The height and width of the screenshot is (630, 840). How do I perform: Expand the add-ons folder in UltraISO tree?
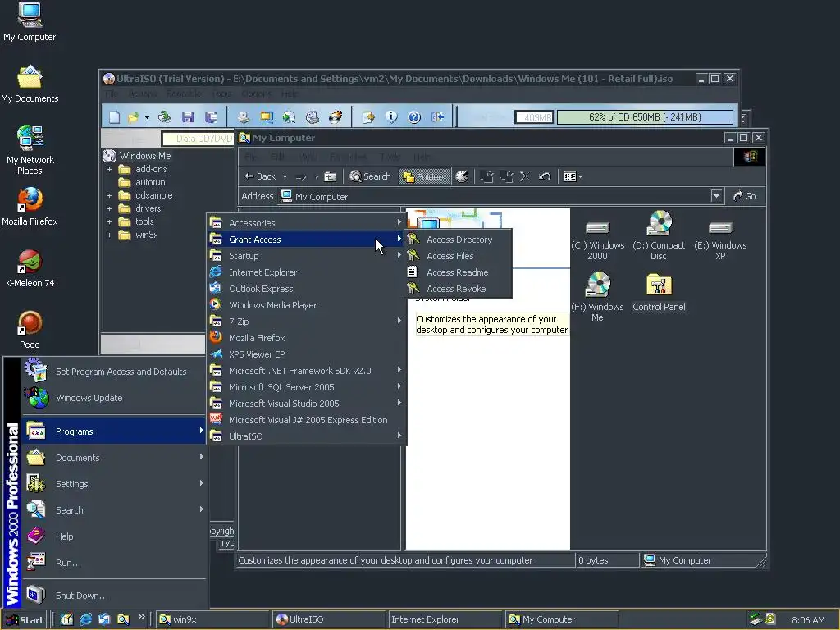point(109,169)
